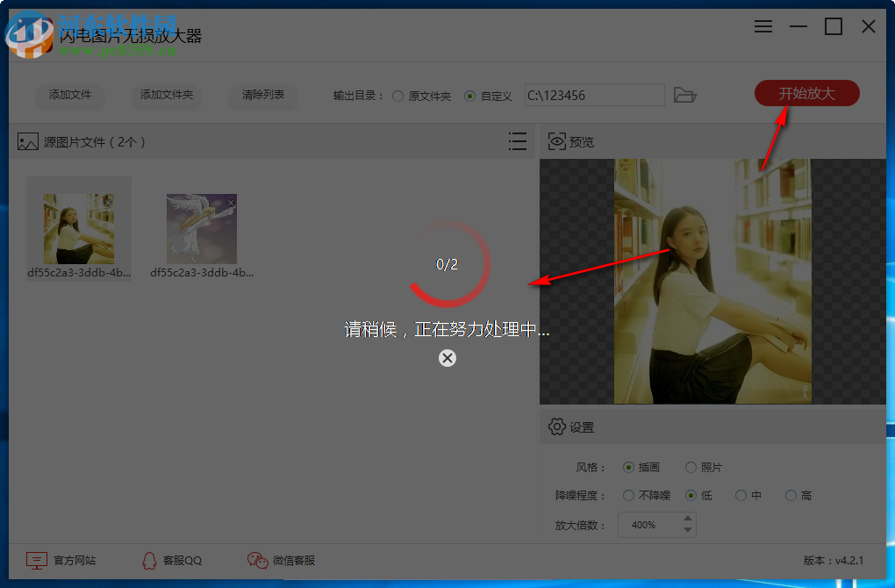
Task: Remove the angel thumbnail via its X
Action: point(231,202)
